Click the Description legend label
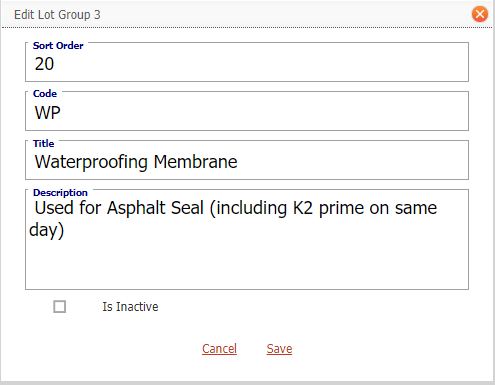 tap(60, 193)
